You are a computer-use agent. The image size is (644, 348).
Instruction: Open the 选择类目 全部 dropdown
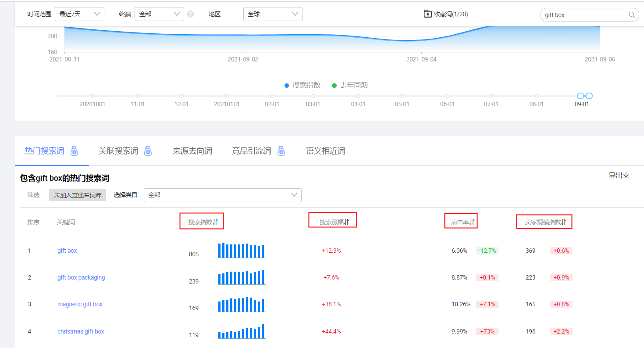point(223,195)
